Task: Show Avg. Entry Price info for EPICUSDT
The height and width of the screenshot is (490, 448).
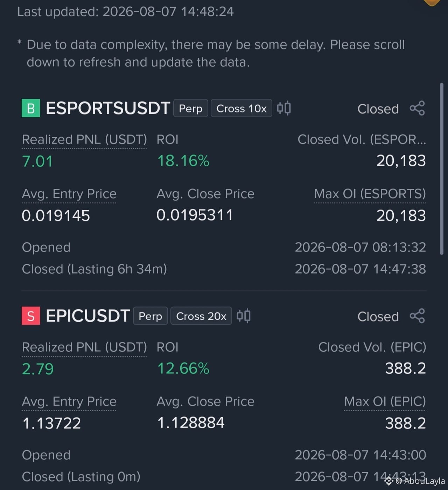Action: pos(69,402)
